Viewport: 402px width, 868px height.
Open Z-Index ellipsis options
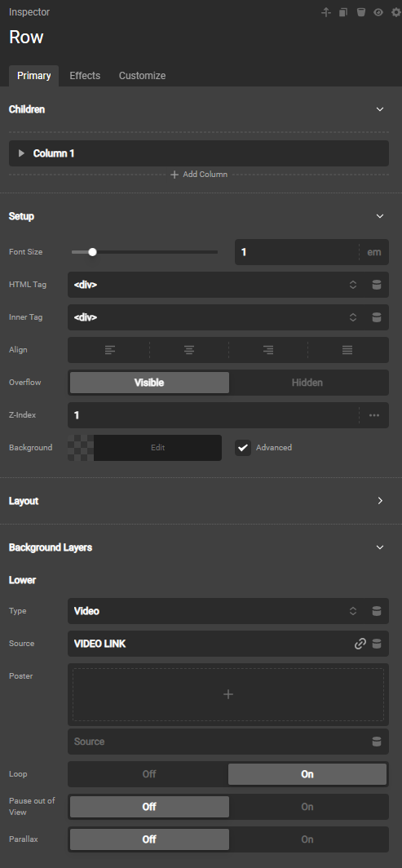click(x=374, y=415)
